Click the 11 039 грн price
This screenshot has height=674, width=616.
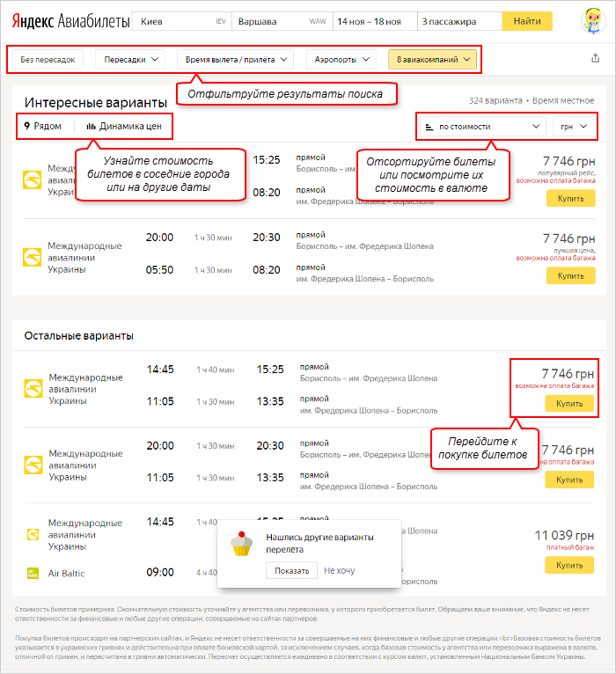[x=564, y=535]
